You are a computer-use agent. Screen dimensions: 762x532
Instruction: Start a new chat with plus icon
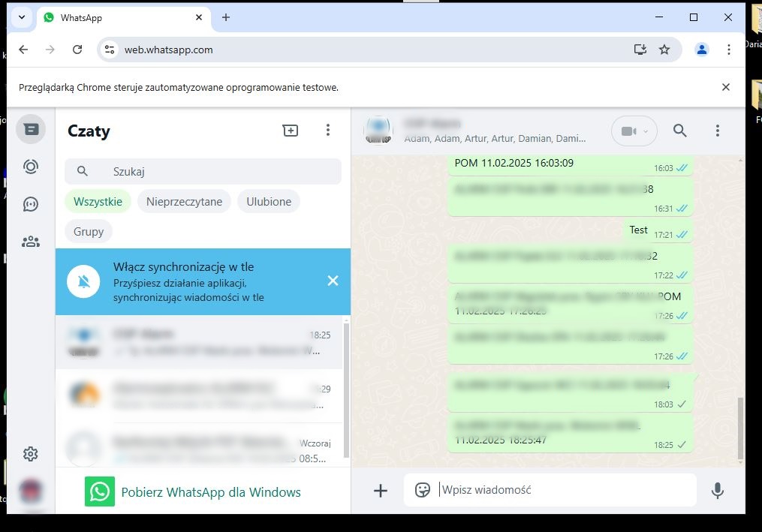pyautogui.click(x=290, y=131)
